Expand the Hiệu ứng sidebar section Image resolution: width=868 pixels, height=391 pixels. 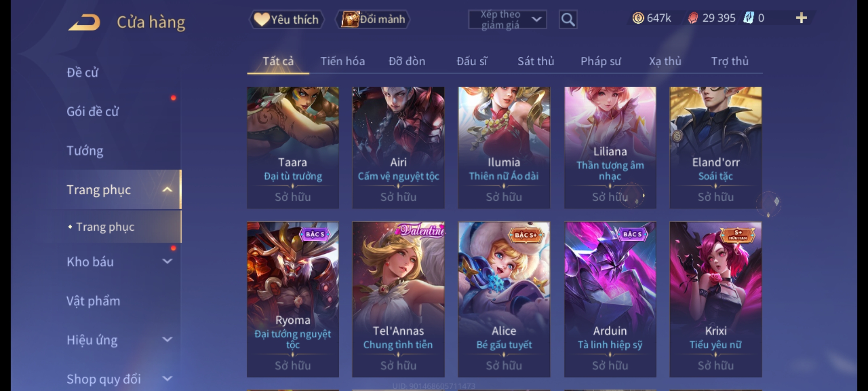[x=167, y=339]
